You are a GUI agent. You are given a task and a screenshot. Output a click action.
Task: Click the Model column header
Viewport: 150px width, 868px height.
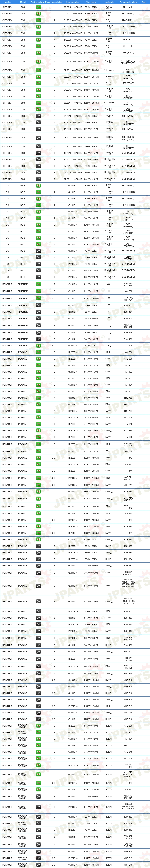(x=23, y=2)
